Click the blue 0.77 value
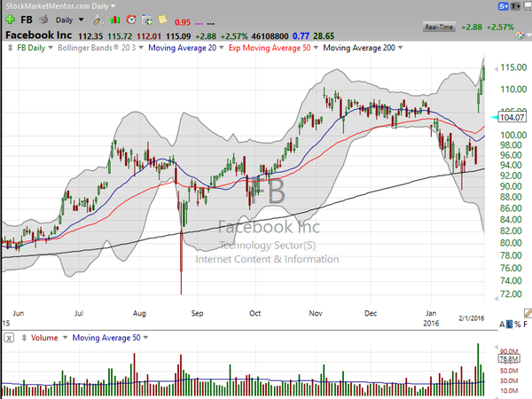The height and width of the screenshot is (399, 532). tap(301, 36)
